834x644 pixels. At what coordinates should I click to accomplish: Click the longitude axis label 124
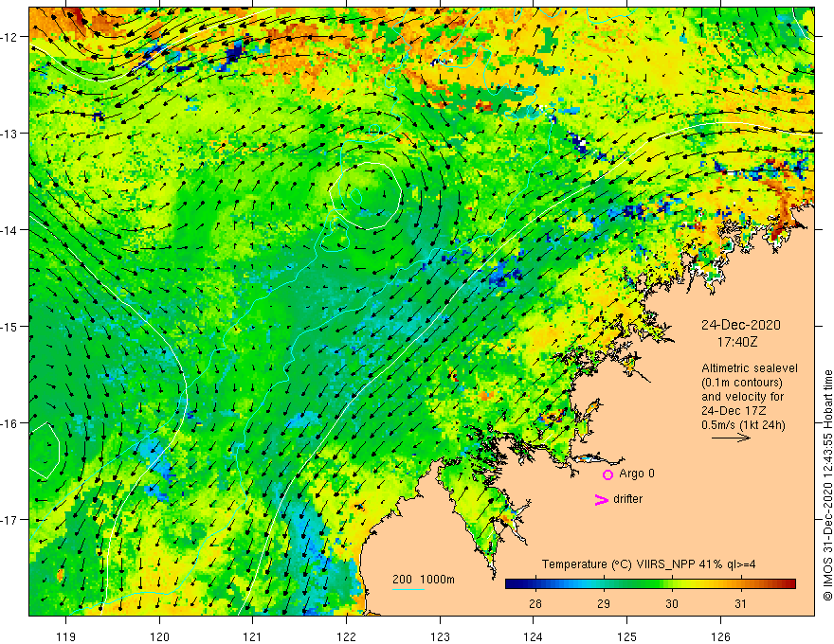[534, 636]
